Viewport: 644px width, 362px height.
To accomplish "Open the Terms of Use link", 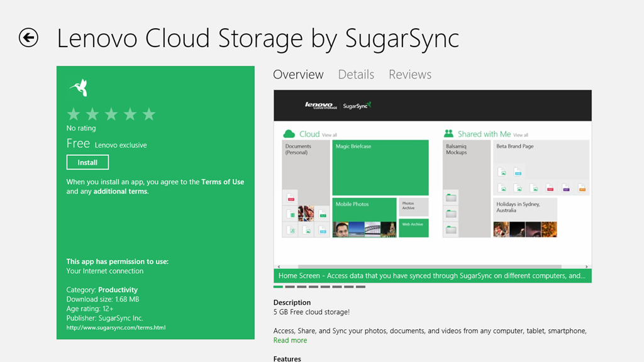I will tap(223, 182).
